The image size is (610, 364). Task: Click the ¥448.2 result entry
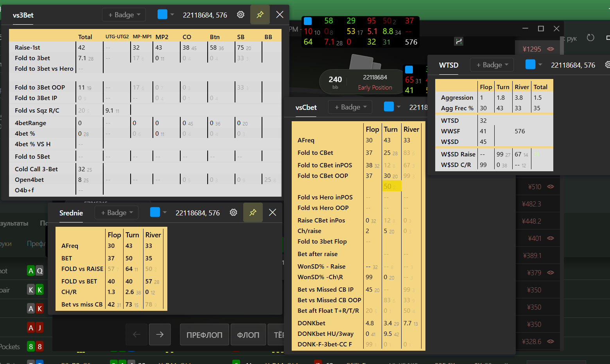pyautogui.click(x=531, y=221)
